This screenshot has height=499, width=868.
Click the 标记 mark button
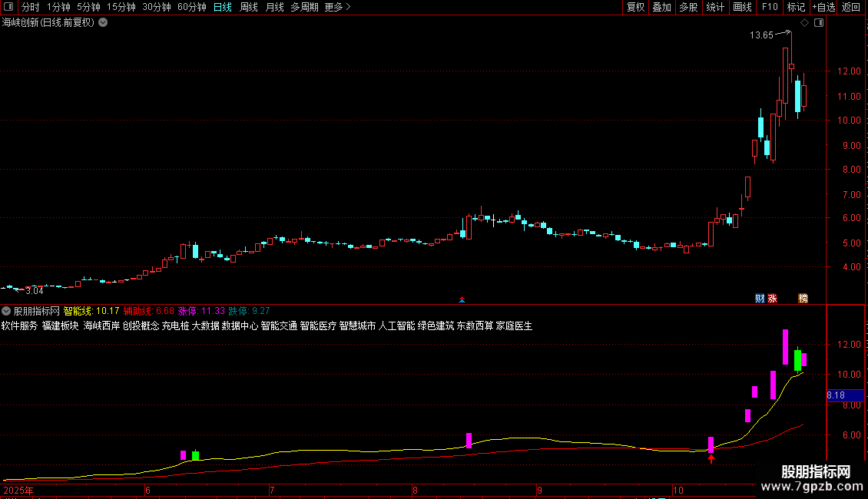point(796,7)
